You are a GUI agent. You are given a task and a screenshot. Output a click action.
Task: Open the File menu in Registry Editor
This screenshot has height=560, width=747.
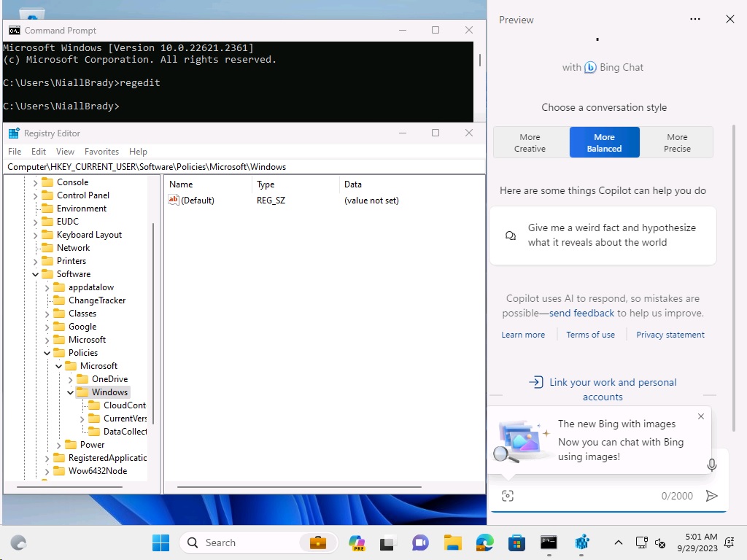click(15, 152)
